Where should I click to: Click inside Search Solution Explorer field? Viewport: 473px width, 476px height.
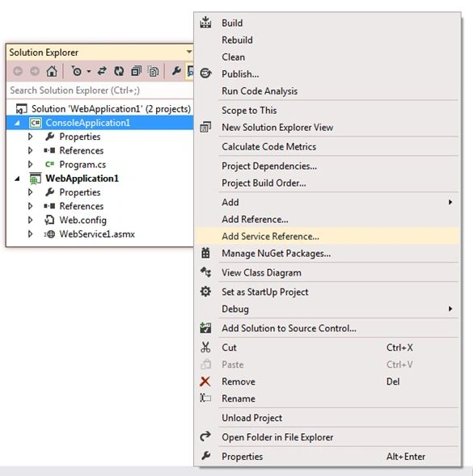pos(99,91)
